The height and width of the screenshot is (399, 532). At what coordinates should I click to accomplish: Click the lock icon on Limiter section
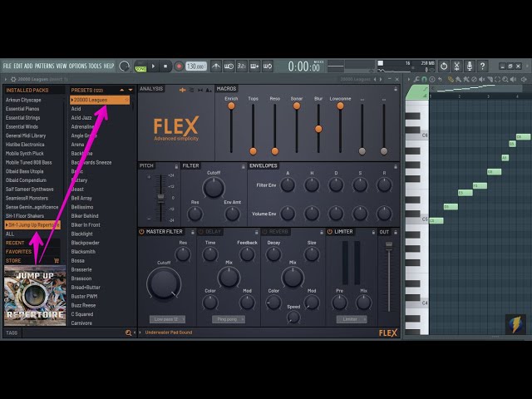(372, 231)
